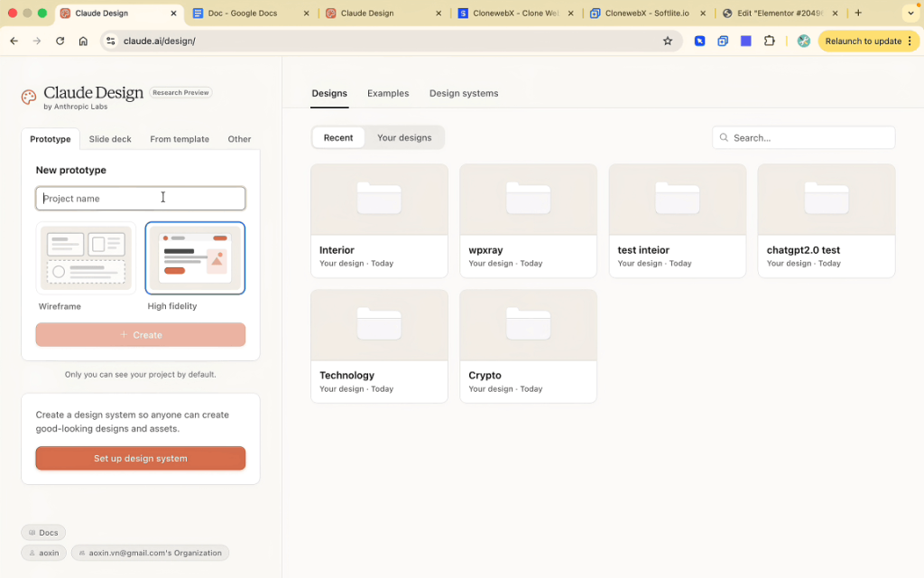Click the browser forward arrow

pyautogui.click(x=37, y=41)
